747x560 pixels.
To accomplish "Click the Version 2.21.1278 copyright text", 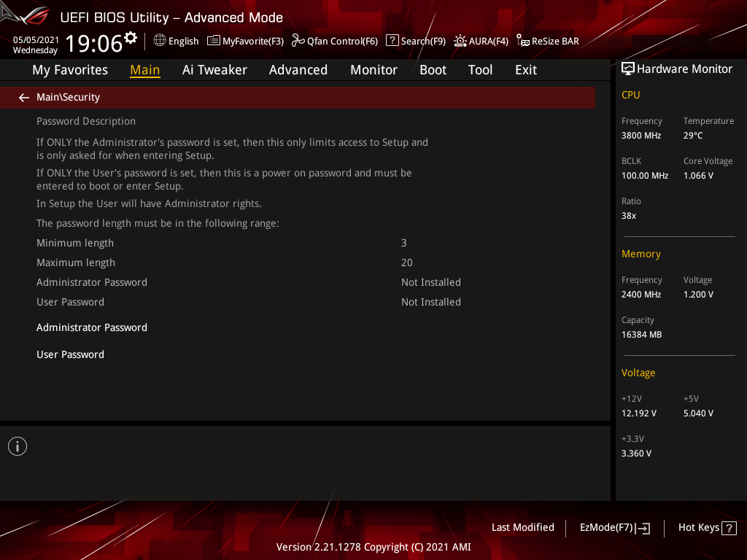I will (x=373, y=547).
